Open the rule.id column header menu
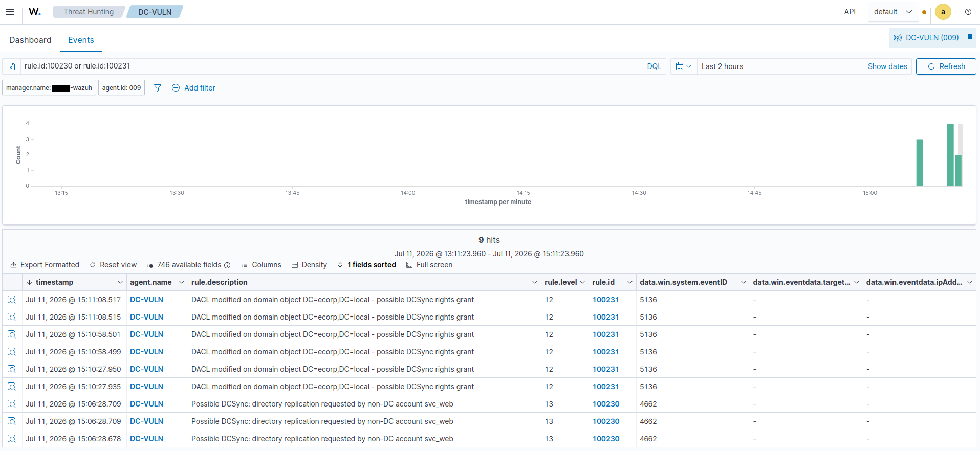The height and width of the screenshot is (451, 980). click(x=630, y=282)
